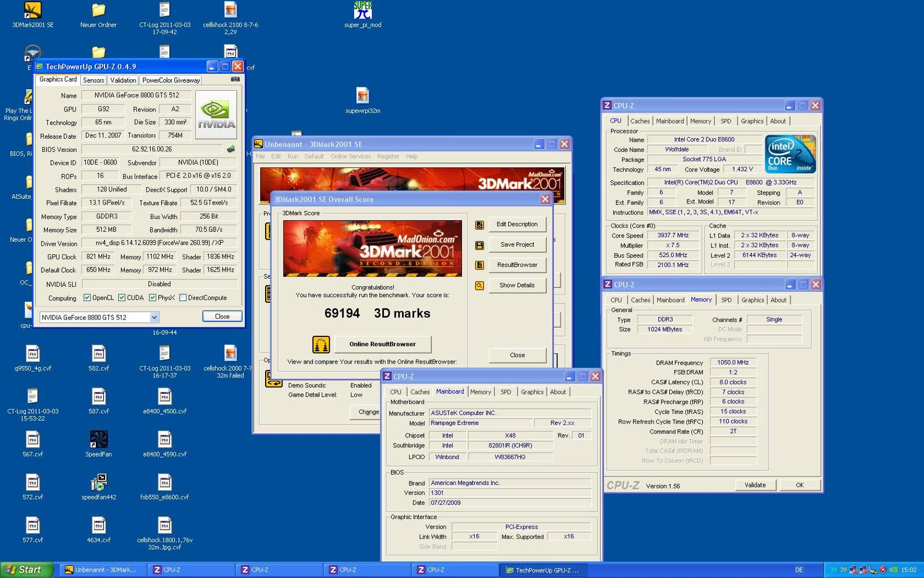
Task: Switch to the Sensors tab in GPU-Z
Action: point(94,80)
